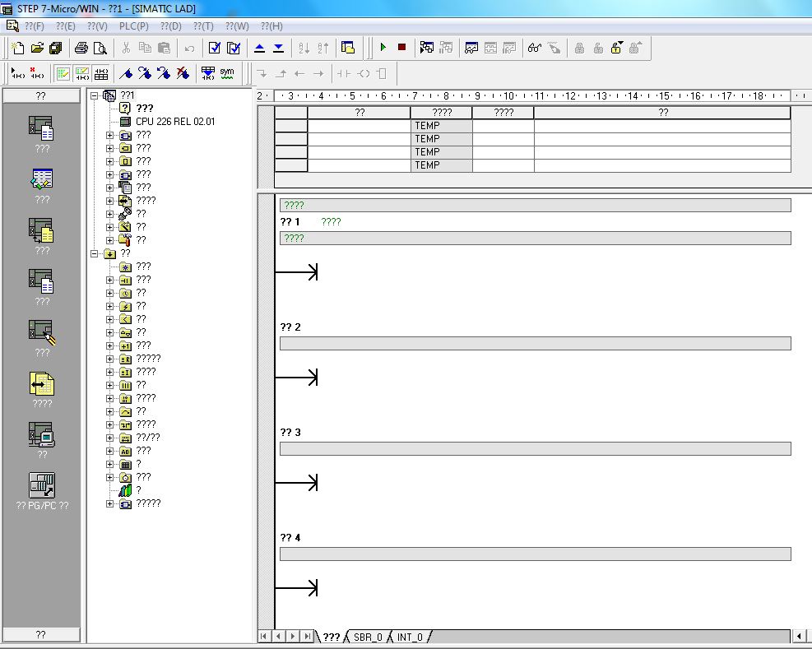
Task: Toggle network comments display button
Action: 81,73
